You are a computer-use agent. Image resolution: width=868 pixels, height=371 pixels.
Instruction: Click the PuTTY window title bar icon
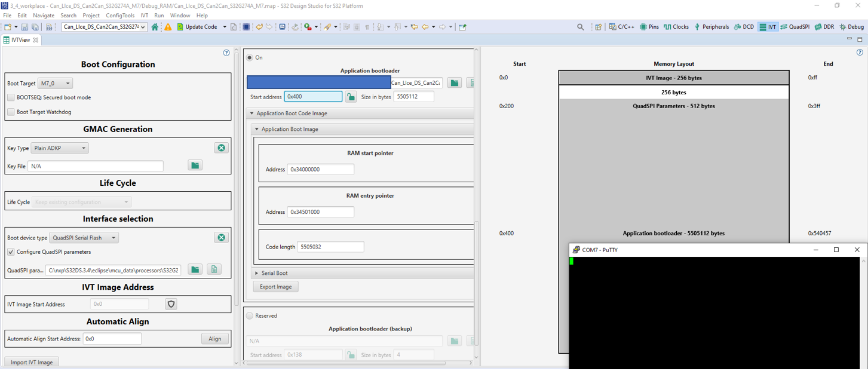[576, 250]
